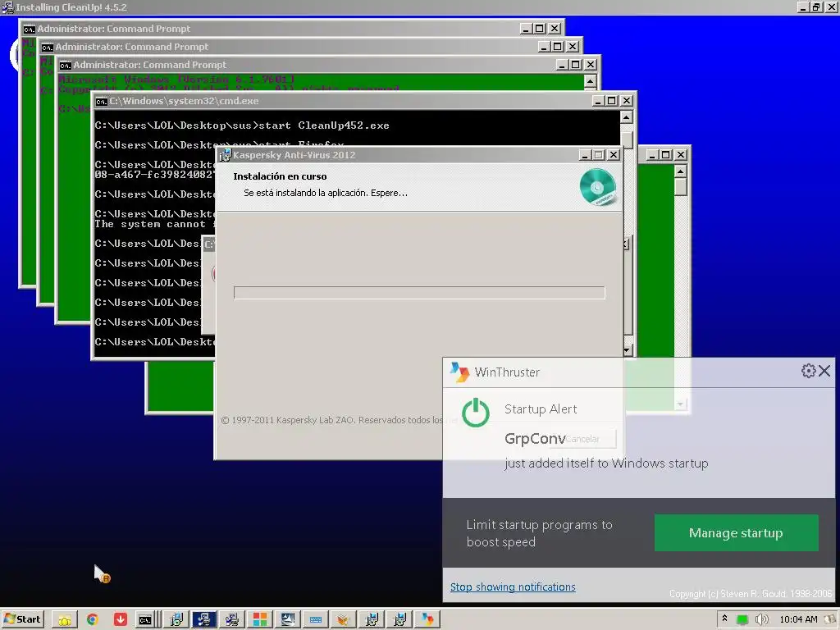Click the Kaspersky installation progress bar
The height and width of the screenshot is (630, 840).
pos(419,293)
